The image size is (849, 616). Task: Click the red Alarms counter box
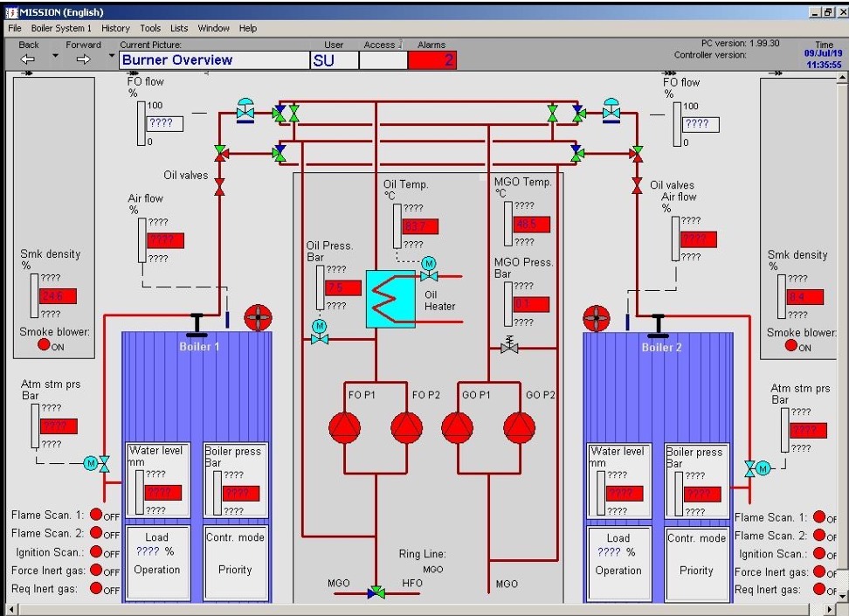[x=432, y=60]
